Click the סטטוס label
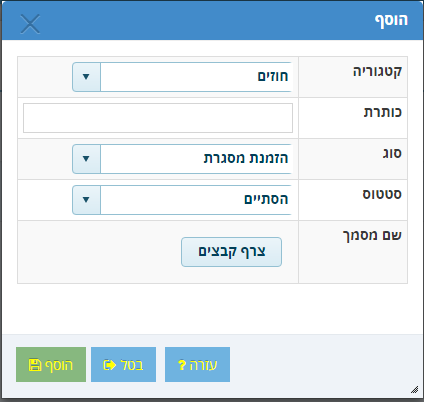 coord(382,194)
